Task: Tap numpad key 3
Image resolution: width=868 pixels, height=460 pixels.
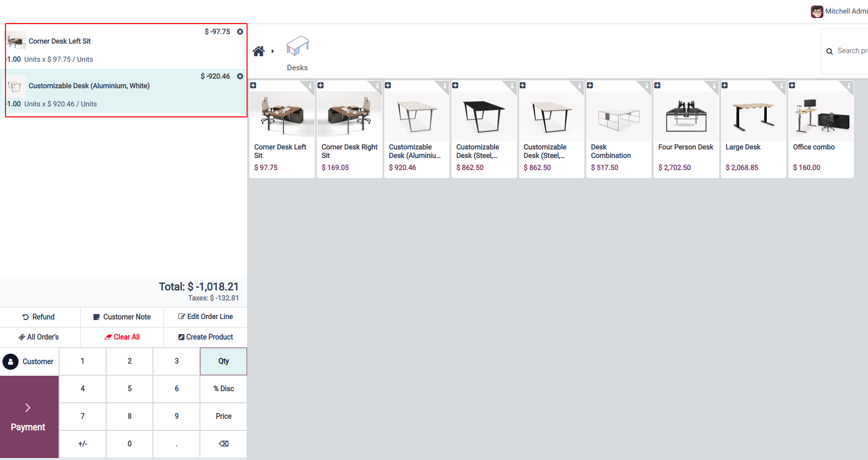Action: [x=176, y=361]
